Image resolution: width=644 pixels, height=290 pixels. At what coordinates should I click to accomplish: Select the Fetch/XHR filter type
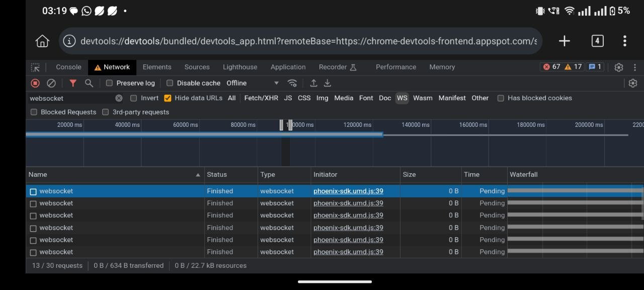pos(261,98)
